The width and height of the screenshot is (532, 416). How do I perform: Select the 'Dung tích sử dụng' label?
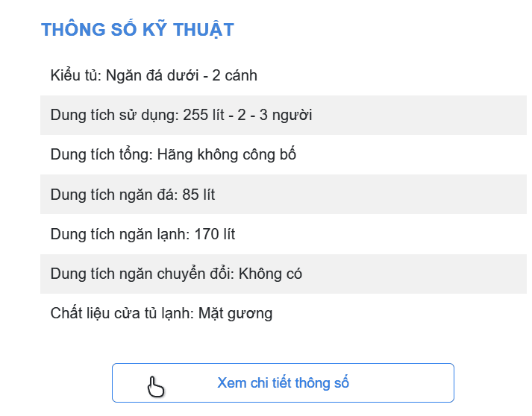pyautogui.click(x=113, y=115)
